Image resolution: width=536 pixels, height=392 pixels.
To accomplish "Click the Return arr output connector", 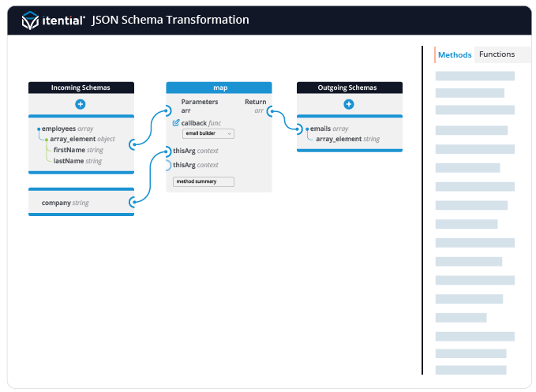I will (270, 111).
